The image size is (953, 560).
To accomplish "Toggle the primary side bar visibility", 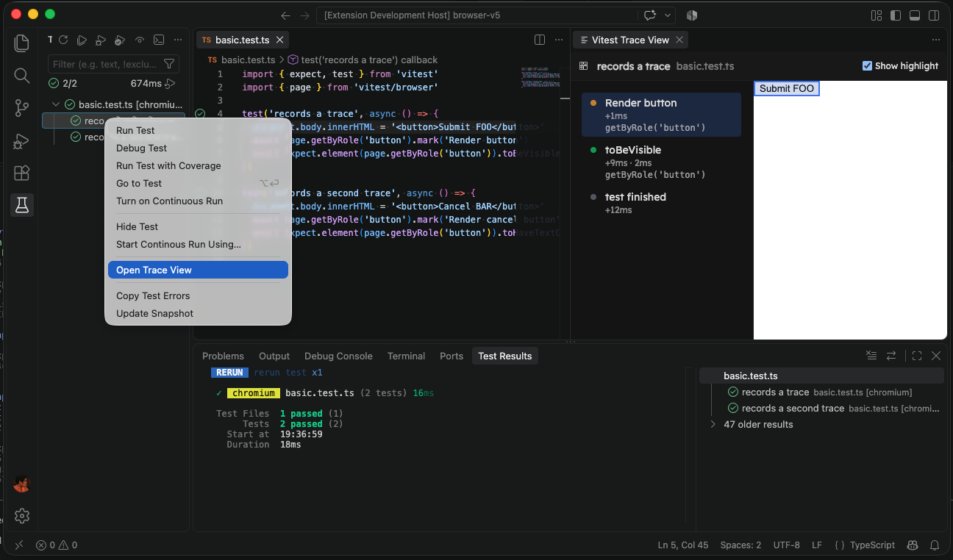I will tap(896, 15).
